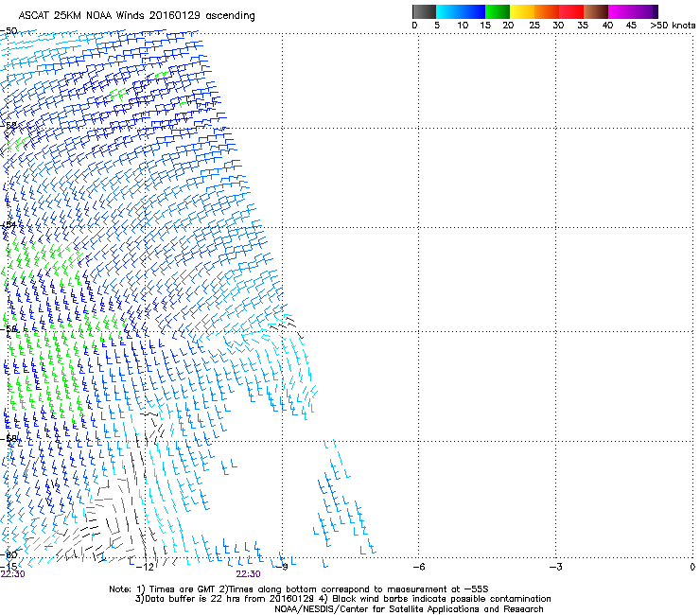Click the green 15-20 knots legend color
The image size is (700, 615).
coord(498,11)
